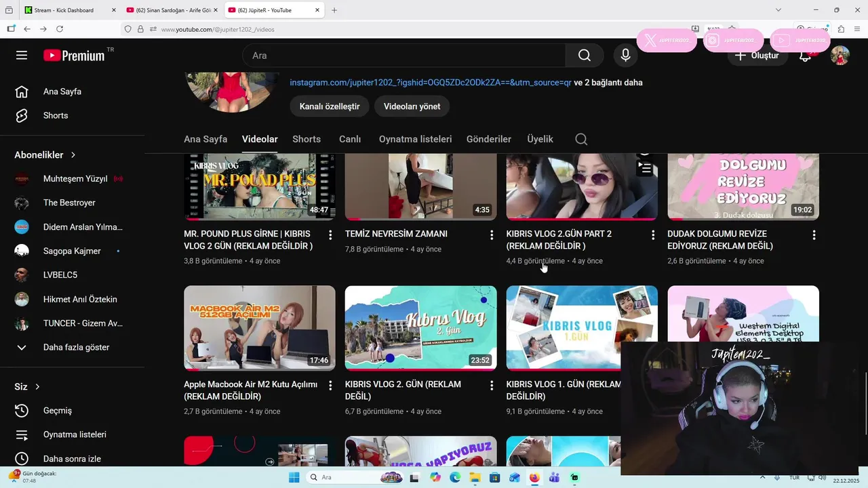Switch to the channel Shorts tab
868x488 pixels.
coord(307,139)
